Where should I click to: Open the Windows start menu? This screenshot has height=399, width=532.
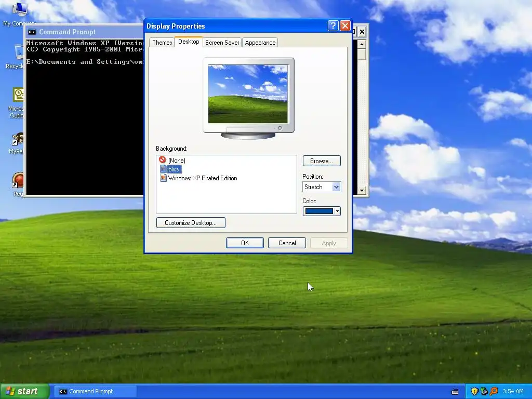(25, 391)
